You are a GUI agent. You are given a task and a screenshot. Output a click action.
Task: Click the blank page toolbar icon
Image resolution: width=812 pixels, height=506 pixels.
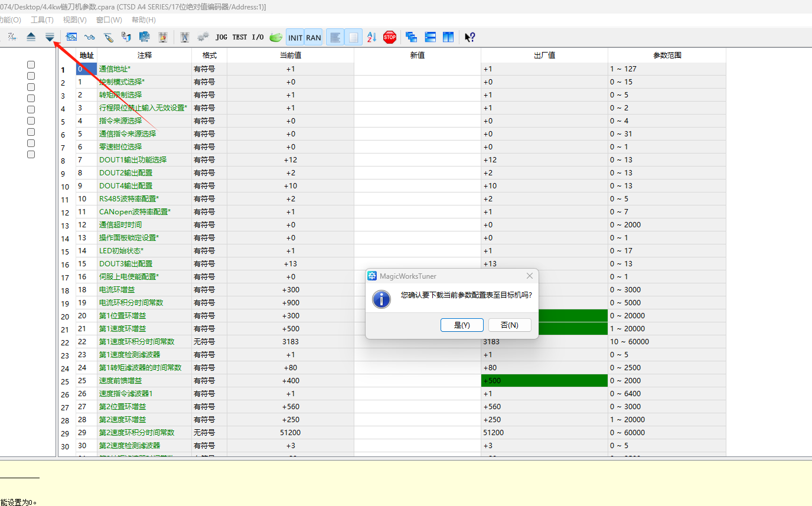[x=354, y=37]
